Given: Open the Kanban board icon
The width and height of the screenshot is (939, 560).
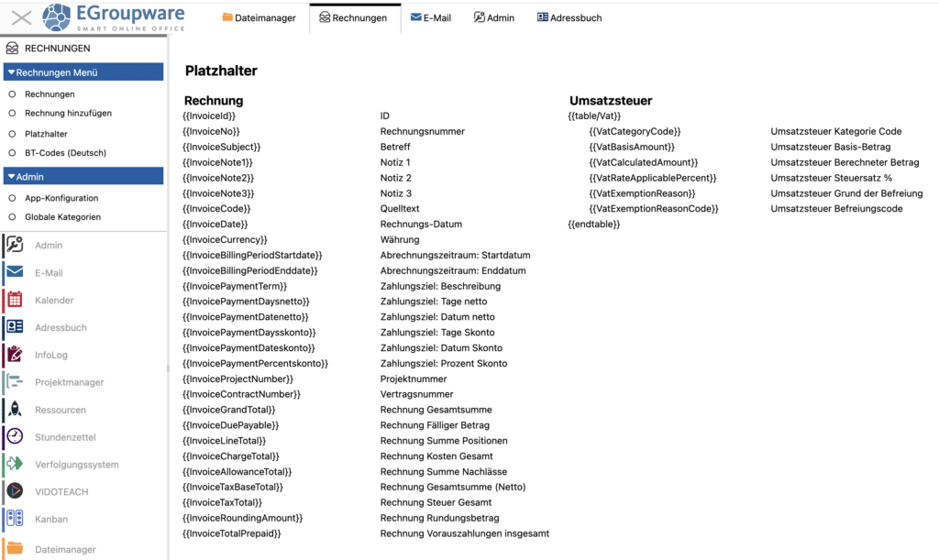Looking at the screenshot, I should 15,519.
